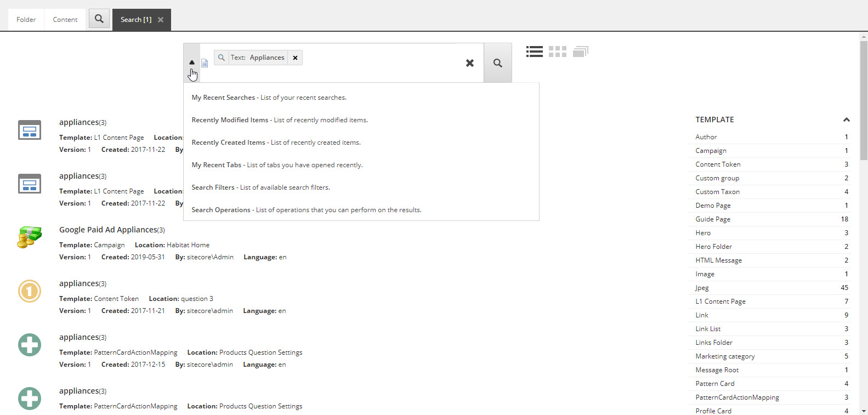This screenshot has width=868, height=415.
Task: Select the Search [1] tab
Action: click(136, 20)
